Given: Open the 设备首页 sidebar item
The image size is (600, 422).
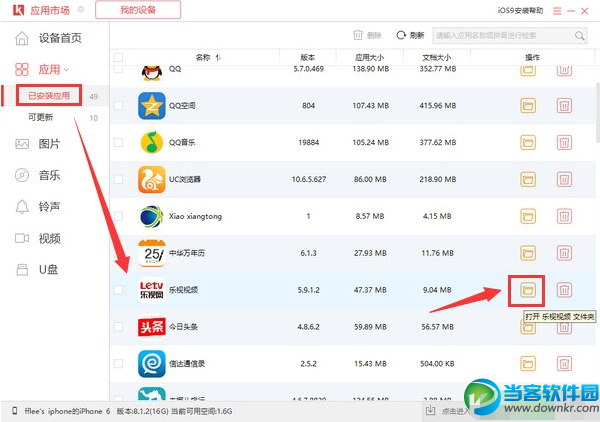Looking at the screenshot, I should pyautogui.click(x=49, y=38).
